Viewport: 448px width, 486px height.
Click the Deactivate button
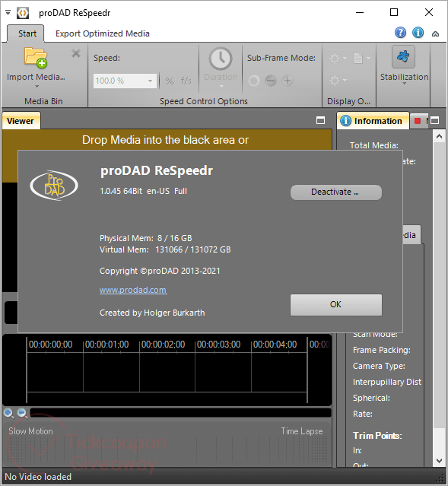(336, 192)
